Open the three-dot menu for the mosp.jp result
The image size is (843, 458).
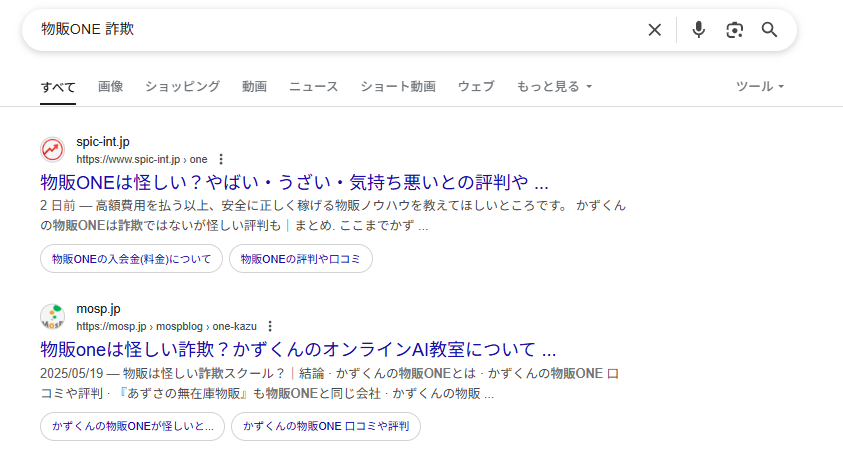tap(270, 326)
